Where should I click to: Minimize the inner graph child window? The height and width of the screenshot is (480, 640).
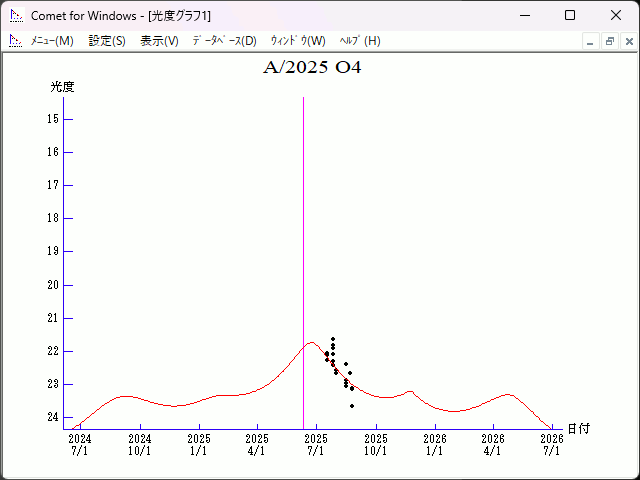(591, 41)
